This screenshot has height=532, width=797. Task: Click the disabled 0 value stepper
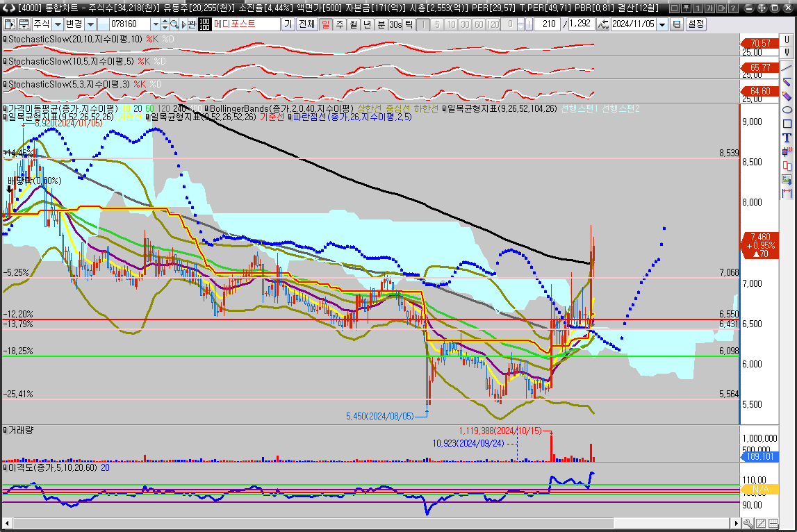(x=520, y=24)
